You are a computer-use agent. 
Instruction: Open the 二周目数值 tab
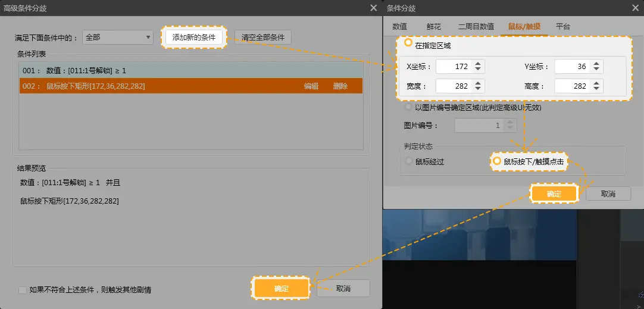pyautogui.click(x=476, y=26)
